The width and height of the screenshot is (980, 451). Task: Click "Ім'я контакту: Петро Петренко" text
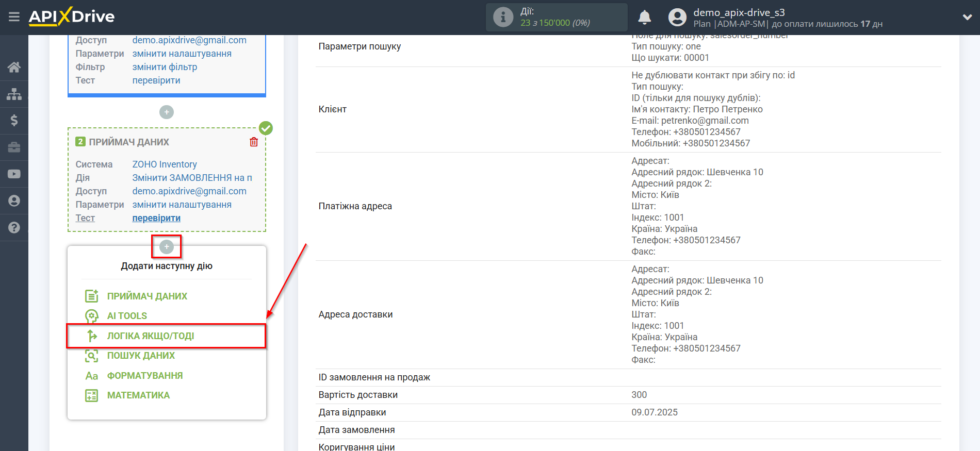697,109
